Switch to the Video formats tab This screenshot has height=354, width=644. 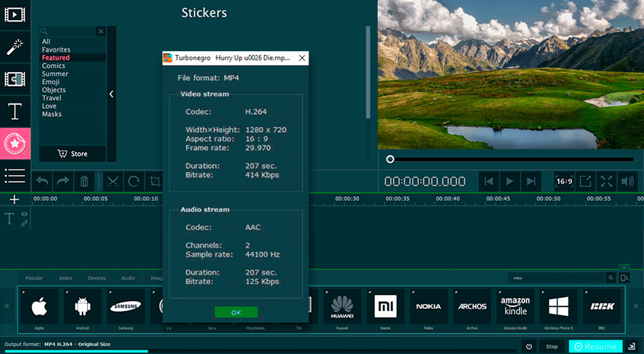(65, 278)
